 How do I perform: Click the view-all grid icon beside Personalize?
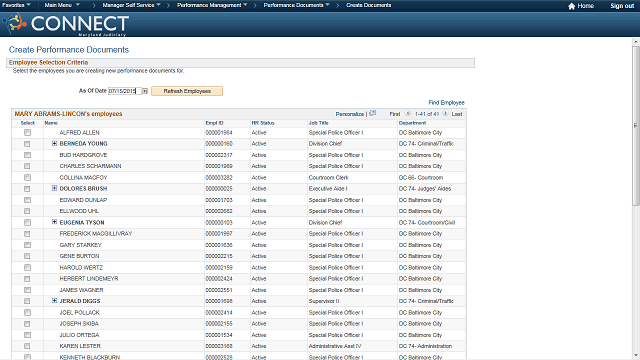372,113
